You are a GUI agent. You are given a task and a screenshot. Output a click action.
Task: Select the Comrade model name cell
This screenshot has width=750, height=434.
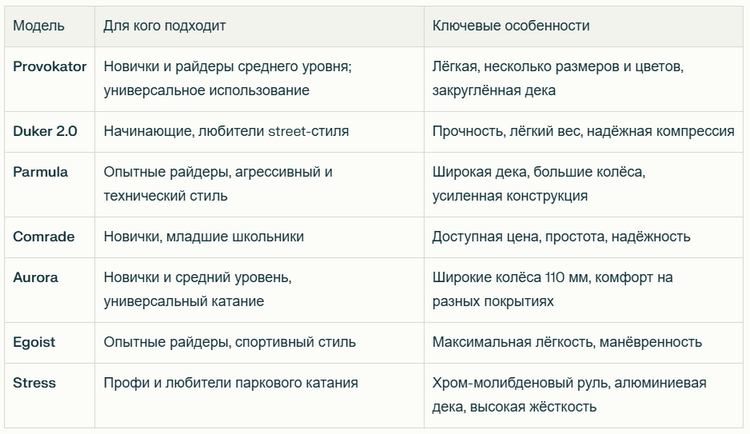[x=43, y=237]
